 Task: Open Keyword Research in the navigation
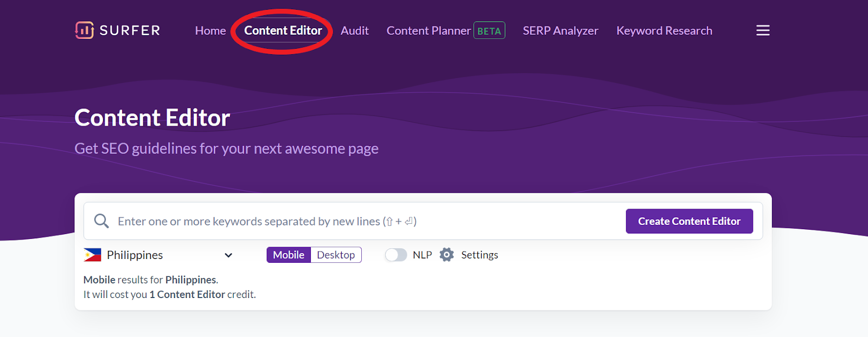tap(665, 31)
